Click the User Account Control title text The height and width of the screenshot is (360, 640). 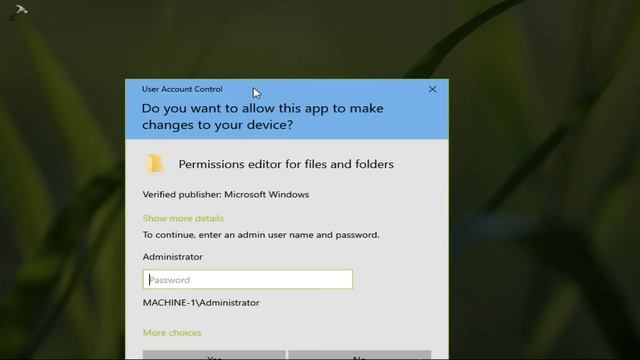(x=182, y=89)
